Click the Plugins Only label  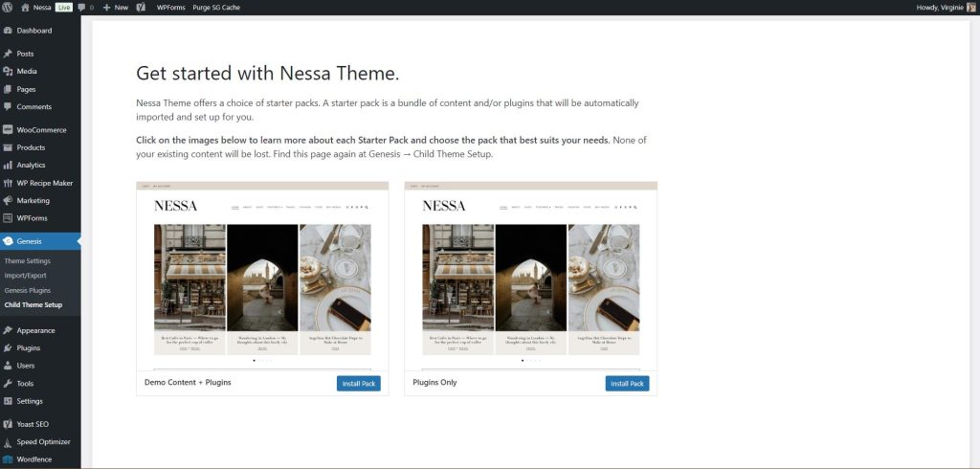coord(435,382)
